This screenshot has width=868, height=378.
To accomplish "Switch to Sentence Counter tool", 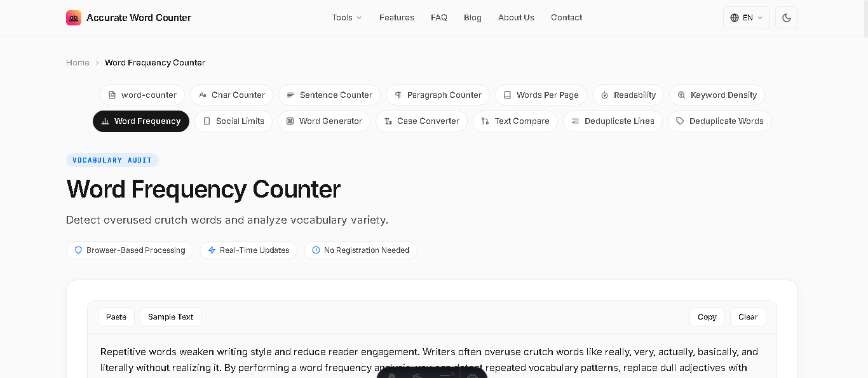I will 329,95.
